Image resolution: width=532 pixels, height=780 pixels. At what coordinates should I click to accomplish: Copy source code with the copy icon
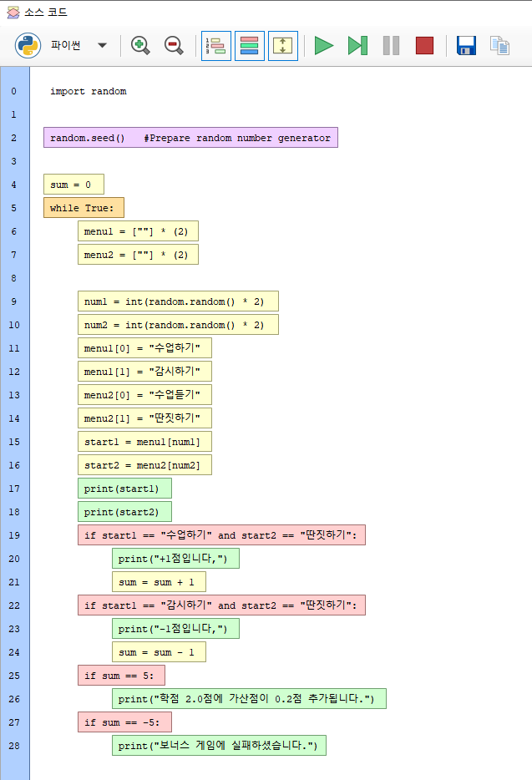coord(499,46)
